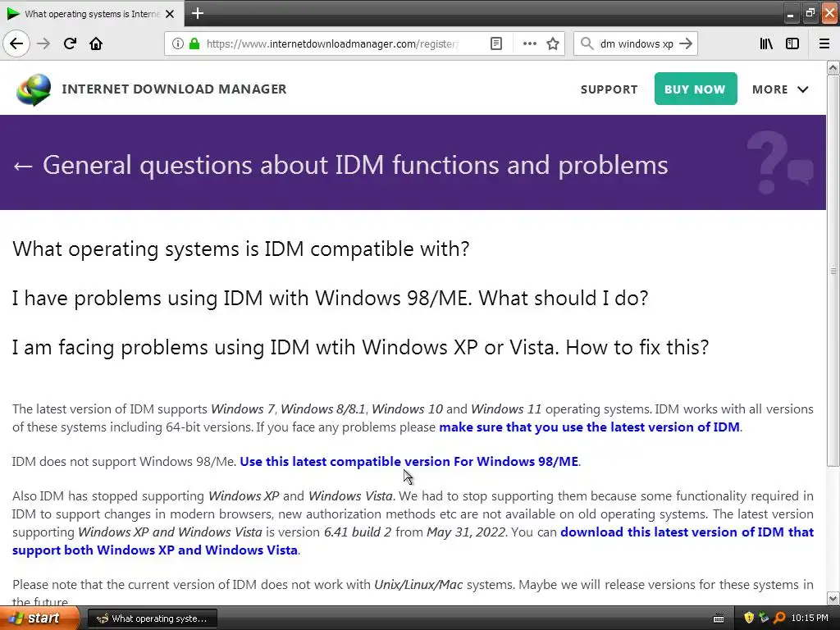This screenshot has height=630, width=840.
Task: Click the network connection tray icon
Action: (x=764, y=618)
